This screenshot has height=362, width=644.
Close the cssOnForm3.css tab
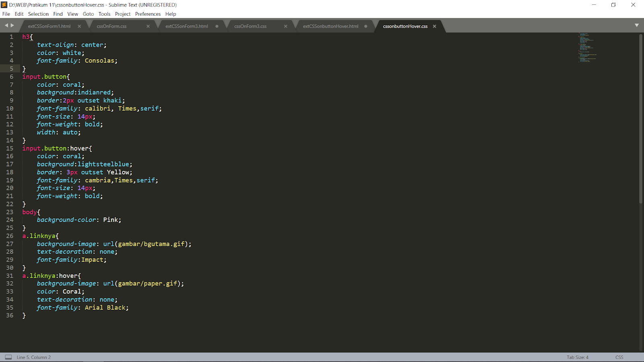coord(286,26)
